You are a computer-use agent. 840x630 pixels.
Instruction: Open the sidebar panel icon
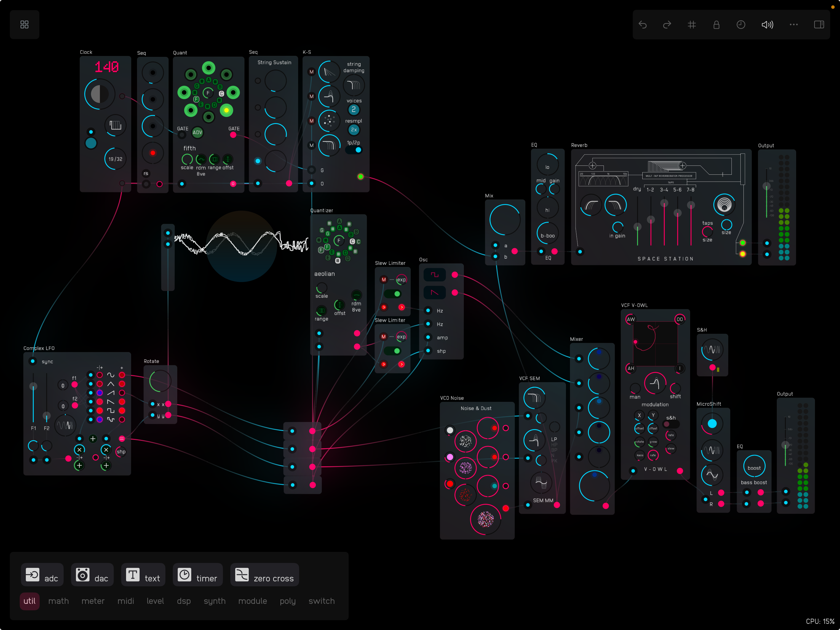(x=819, y=25)
